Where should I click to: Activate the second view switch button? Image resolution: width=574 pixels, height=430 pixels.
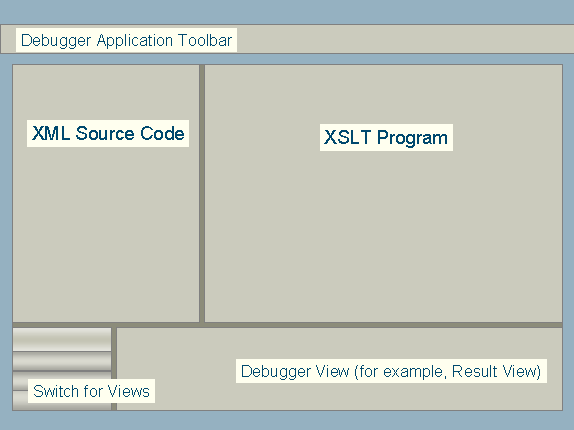tap(62, 361)
